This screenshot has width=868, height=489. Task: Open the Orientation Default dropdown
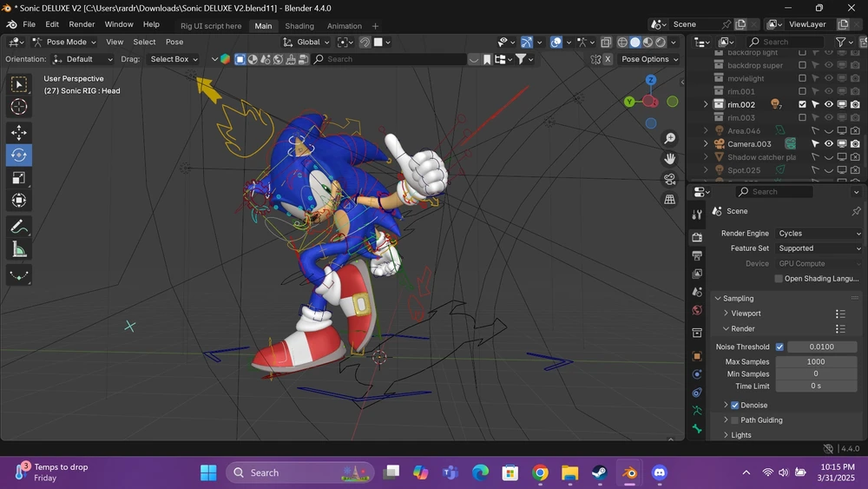pyautogui.click(x=82, y=59)
